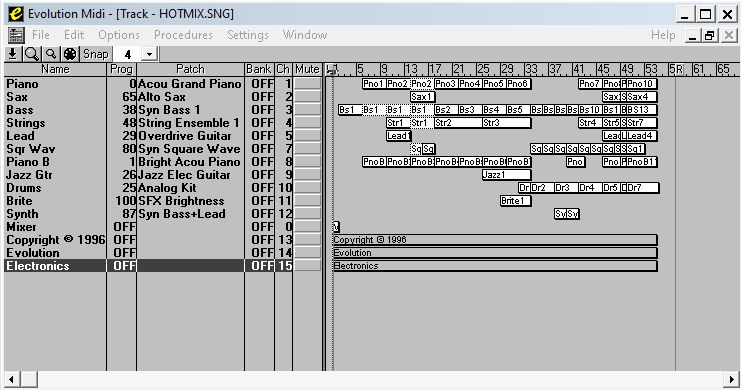Select the Jazz1 clip in the timeline
Viewport: 741px width, 390px height.
click(506, 175)
